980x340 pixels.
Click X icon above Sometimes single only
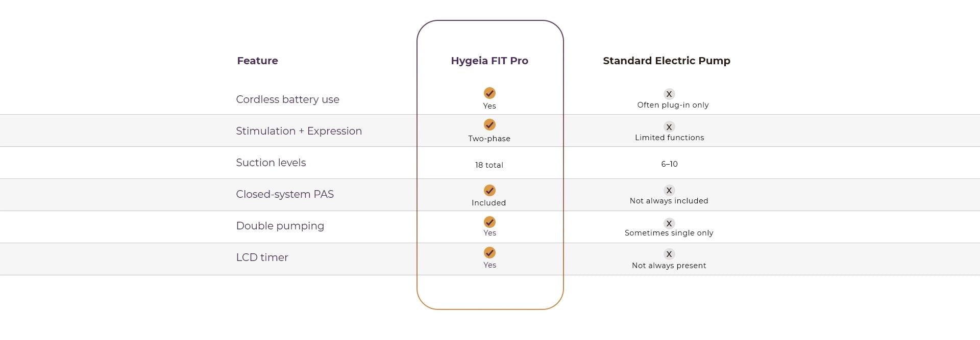pos(669,223)
